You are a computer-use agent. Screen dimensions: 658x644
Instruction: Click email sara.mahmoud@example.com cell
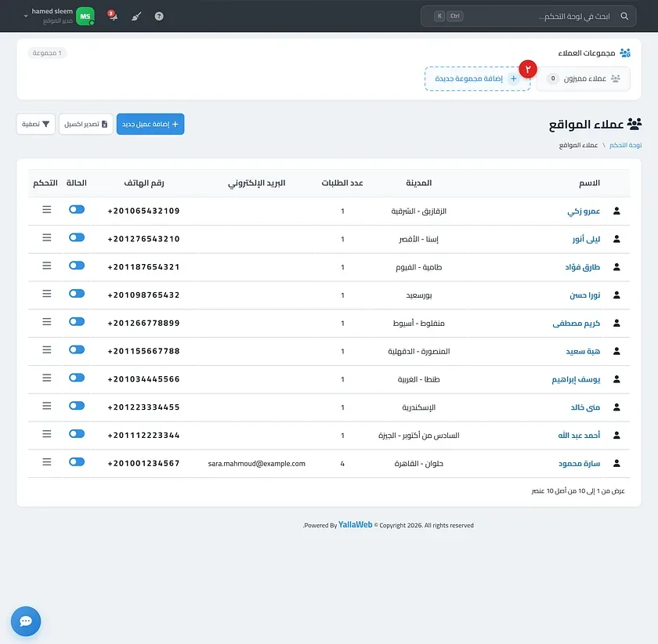coord(256,464)
